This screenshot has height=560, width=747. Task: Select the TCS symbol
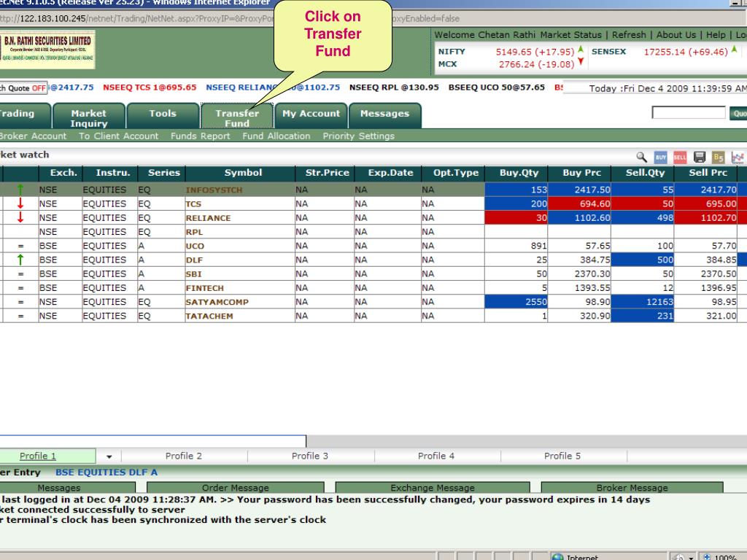(x=193, y=204)
